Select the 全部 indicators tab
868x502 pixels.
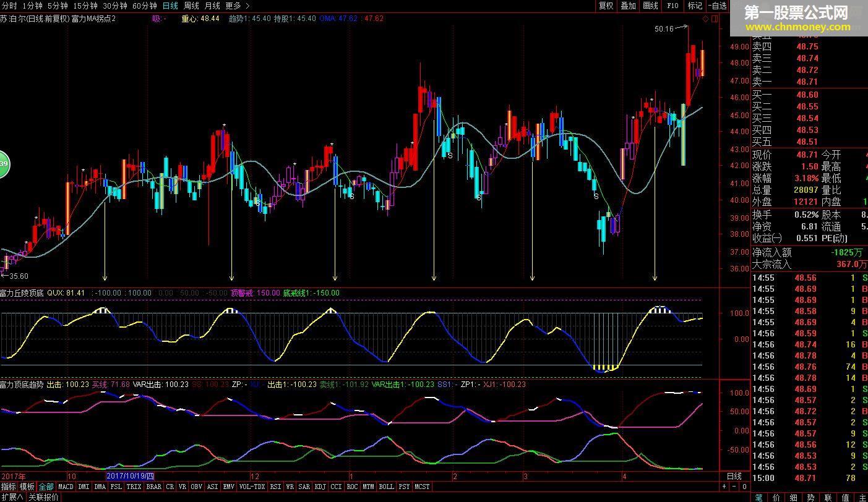tap(46, 487)
